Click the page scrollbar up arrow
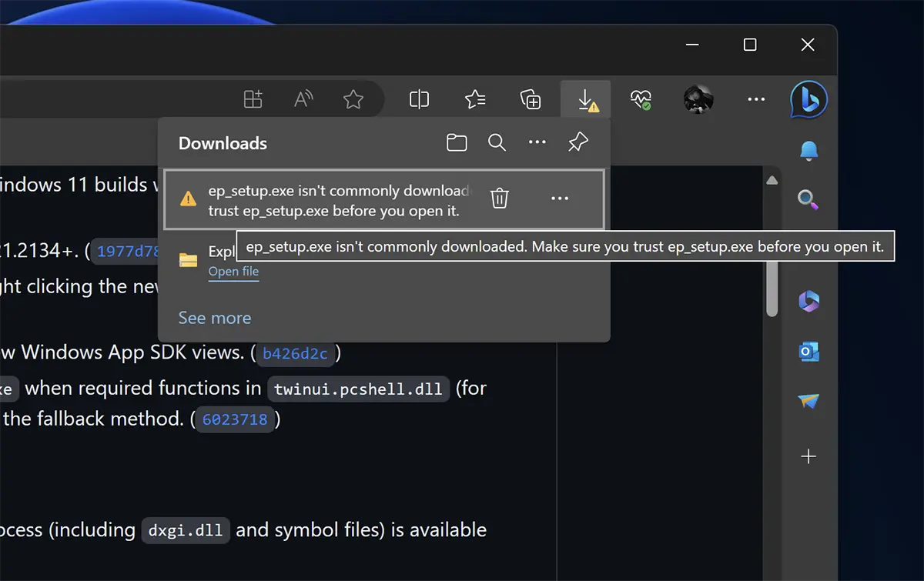This screenshot has height=581, width=924. [x=772, y=180]
